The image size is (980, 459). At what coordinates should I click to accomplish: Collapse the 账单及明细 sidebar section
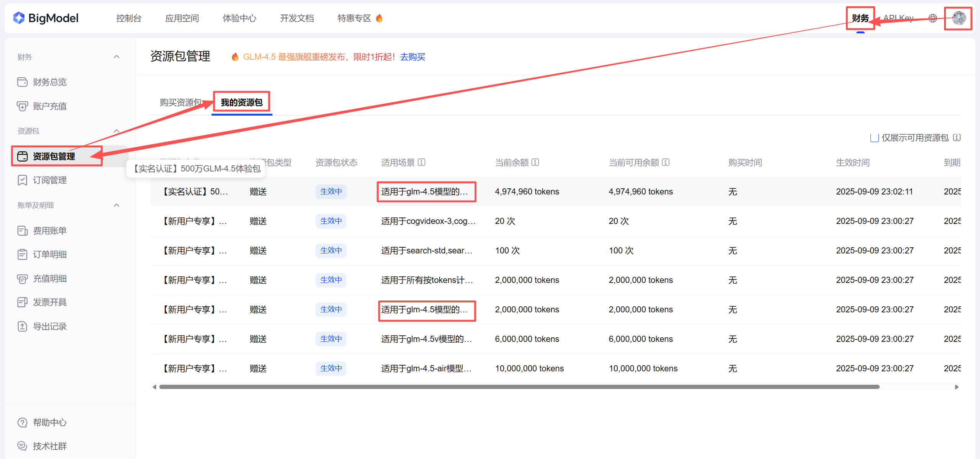(x=117, y=205)
